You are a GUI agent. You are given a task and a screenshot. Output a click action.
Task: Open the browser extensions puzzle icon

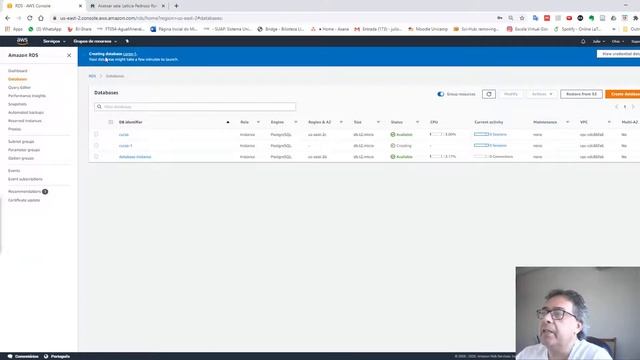point(635,18)
